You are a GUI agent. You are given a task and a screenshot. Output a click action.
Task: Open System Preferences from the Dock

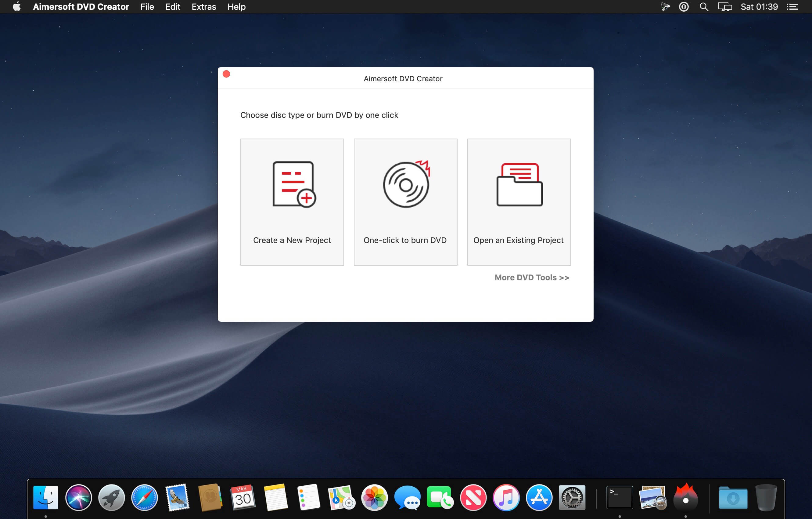coord(572,497)
